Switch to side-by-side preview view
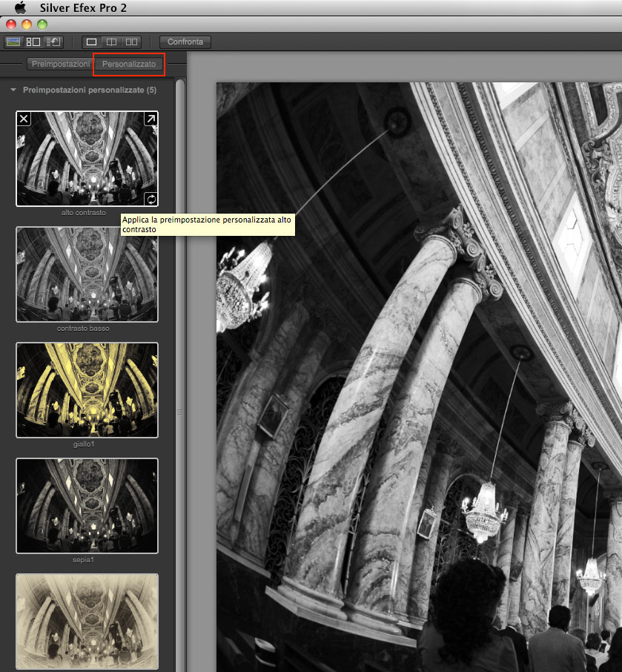This screenshot has height=672, width=622. click(x=131, y=42)
